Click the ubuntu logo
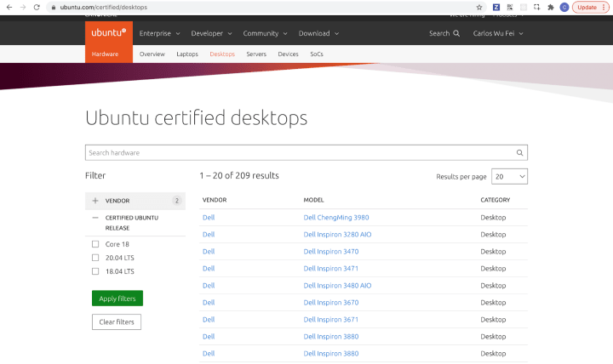613x364 pixels. pos(109,33)
